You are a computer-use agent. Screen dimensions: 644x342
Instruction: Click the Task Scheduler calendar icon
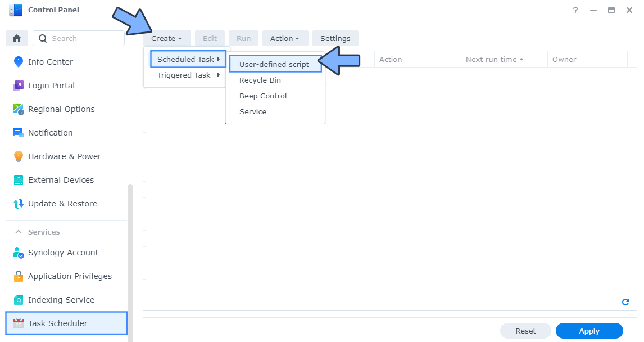pos(18,323)
